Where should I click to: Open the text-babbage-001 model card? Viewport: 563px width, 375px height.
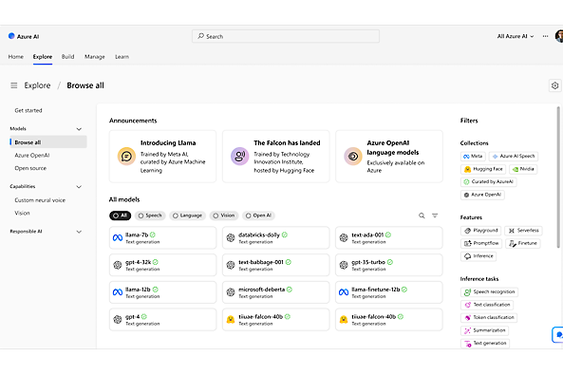click(276, 265)
